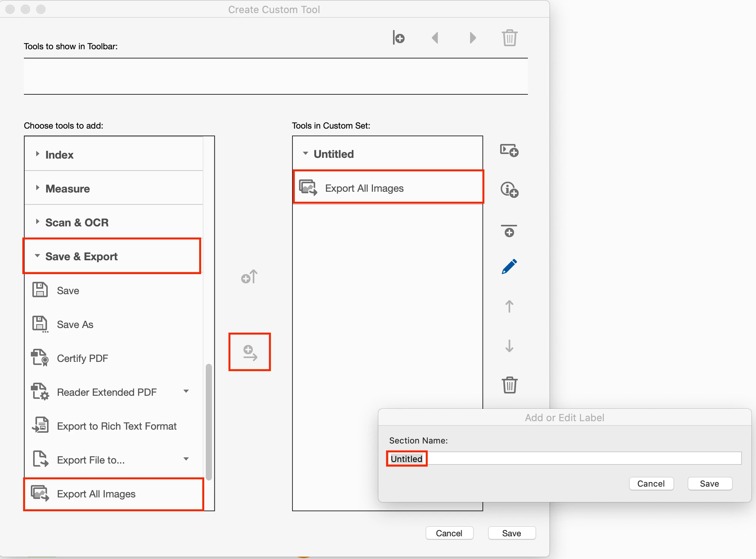Click the move down arrow icon
This screenshot has width=756, height=559.
tap(509, 346)
